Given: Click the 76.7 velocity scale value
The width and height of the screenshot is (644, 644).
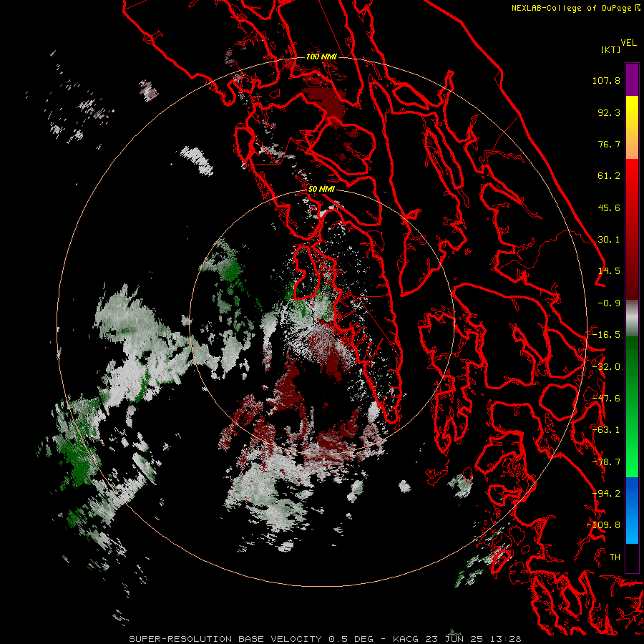Looking at the screenshot, I should 609,144.
